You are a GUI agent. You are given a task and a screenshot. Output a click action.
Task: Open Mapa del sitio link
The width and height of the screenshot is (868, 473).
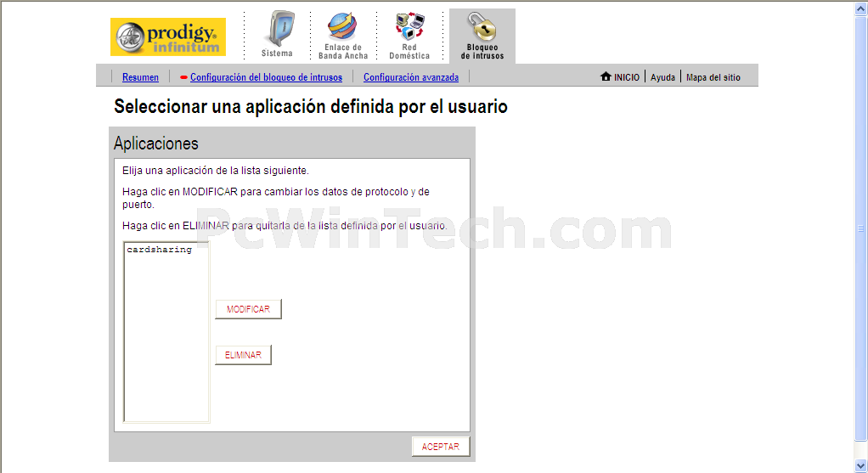713,77
